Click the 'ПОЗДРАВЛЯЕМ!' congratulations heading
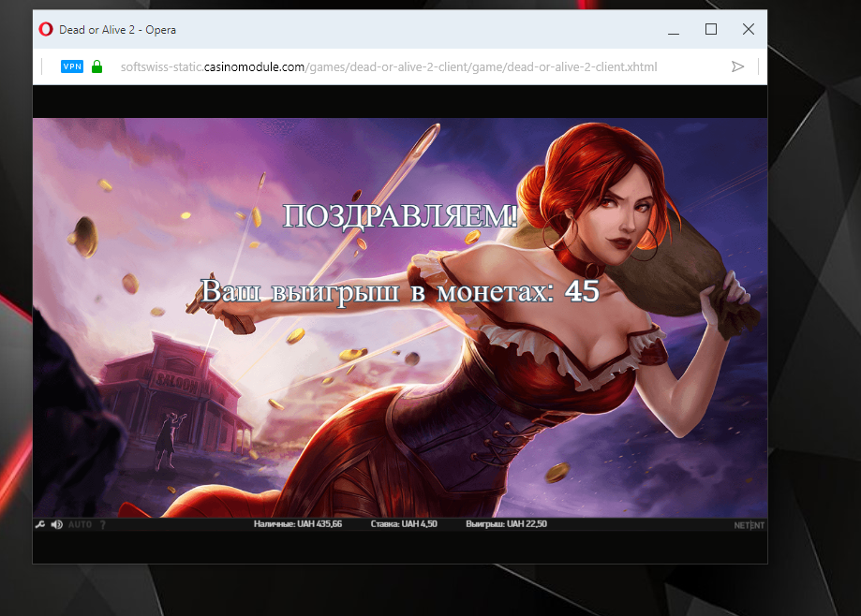 coord(400,215)
